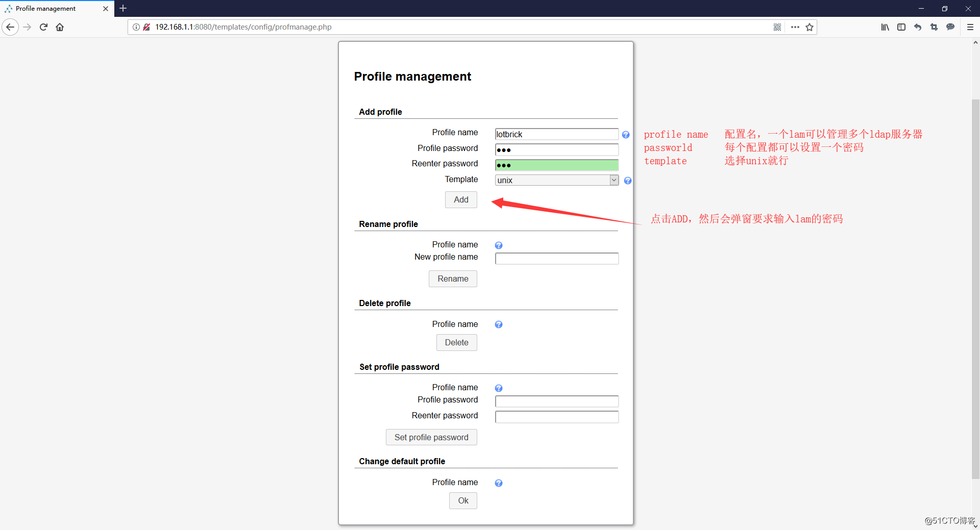Open the Library icon in toolbar
The width and height of the screenshot is (980, 530).
coord(885,27)
